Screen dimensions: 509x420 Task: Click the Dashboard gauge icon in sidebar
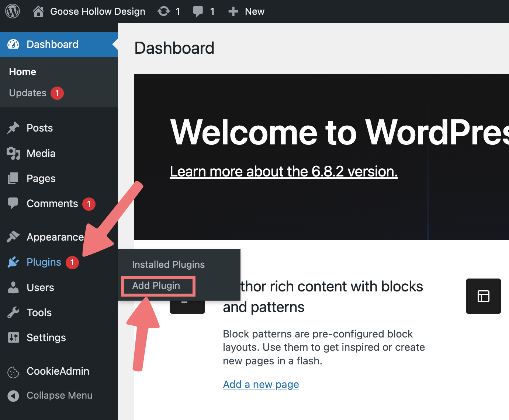[13, 44]
